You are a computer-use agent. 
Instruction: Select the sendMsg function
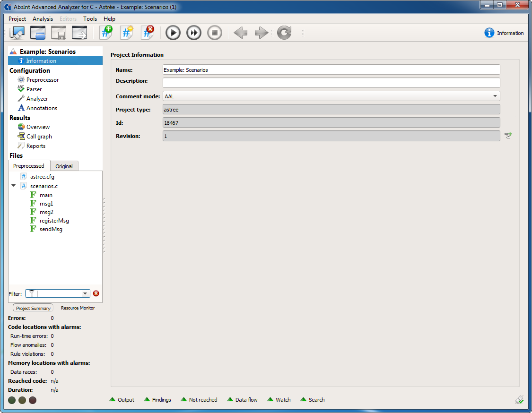click(51, 229)
